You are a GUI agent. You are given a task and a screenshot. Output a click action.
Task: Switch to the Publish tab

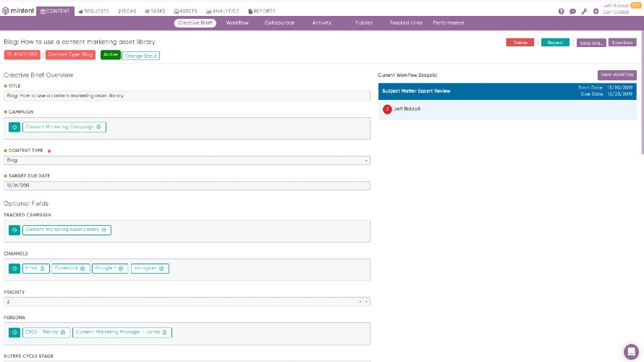pyautogui.click(x=364, y=23)
